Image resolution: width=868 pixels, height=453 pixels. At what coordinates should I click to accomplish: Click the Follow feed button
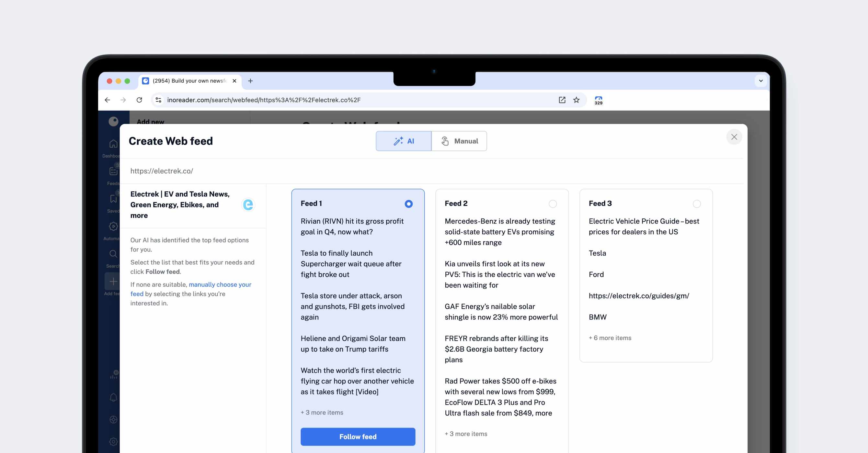point(358,437)
